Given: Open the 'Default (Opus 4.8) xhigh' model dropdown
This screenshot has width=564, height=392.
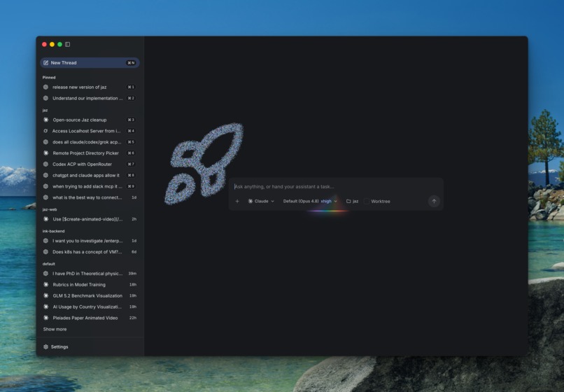Looking at the screenshot, I should (310, 201).
